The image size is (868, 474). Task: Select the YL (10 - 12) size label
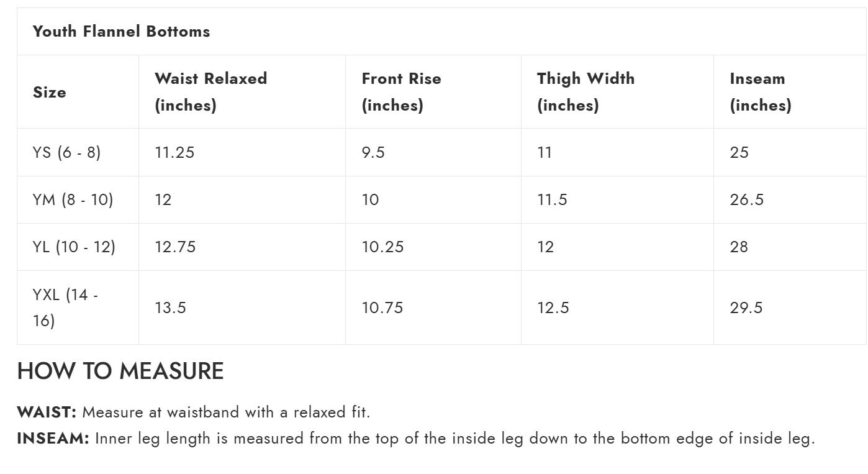coord(74,247)
